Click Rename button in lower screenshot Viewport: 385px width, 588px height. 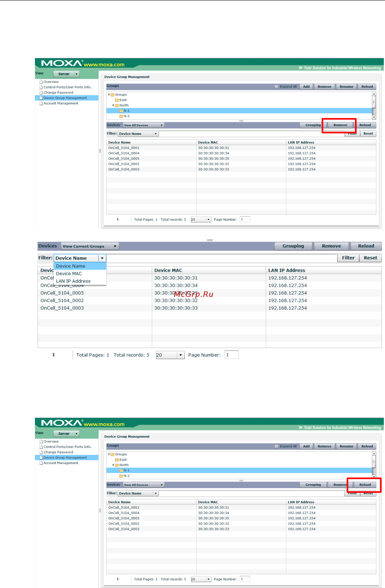pos(346,447)
